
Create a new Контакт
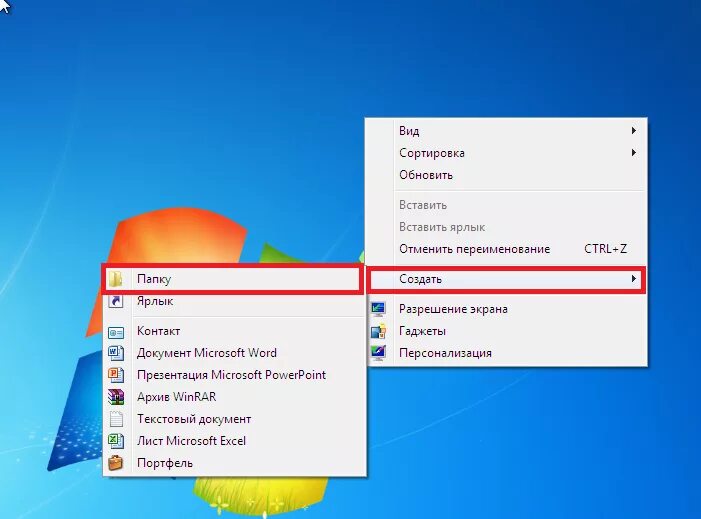(234, 331)
